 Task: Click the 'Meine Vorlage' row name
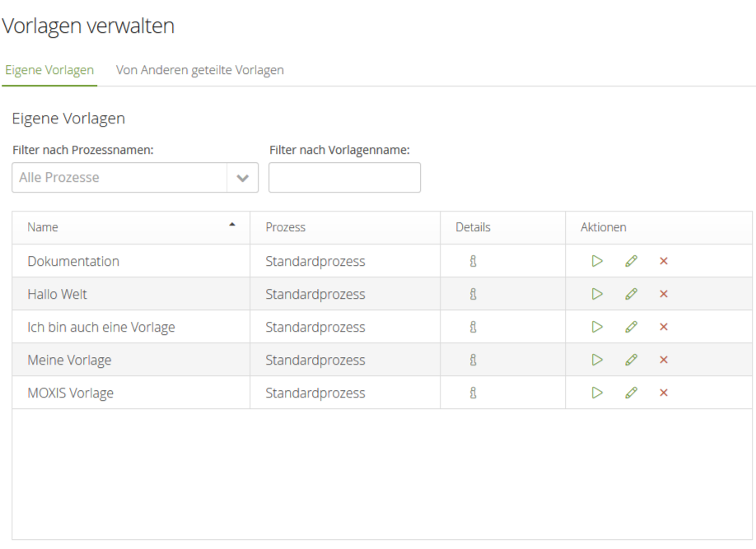coord(69,360)
